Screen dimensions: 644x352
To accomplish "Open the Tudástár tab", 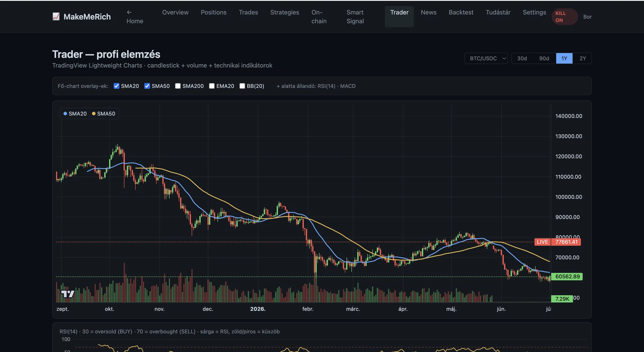I will coord(498,12).
